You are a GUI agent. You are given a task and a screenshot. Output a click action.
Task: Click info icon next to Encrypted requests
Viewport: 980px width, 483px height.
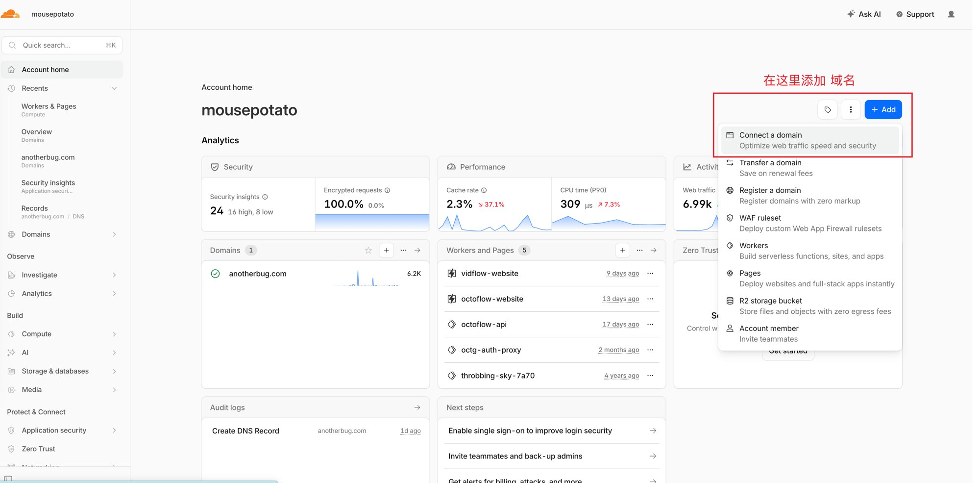[387, 190]
